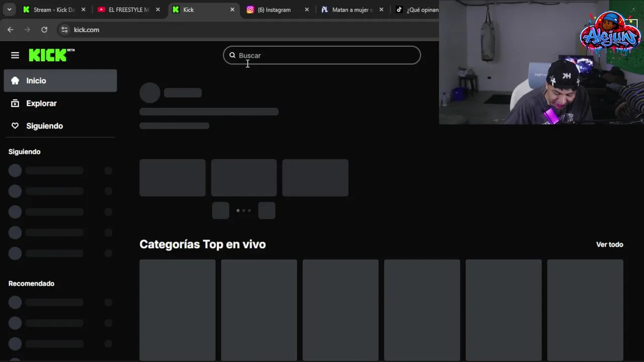This screenshot has width=644, height=362.
Task: Click the sidebar Siguiendo section heading
Action: 24,152
